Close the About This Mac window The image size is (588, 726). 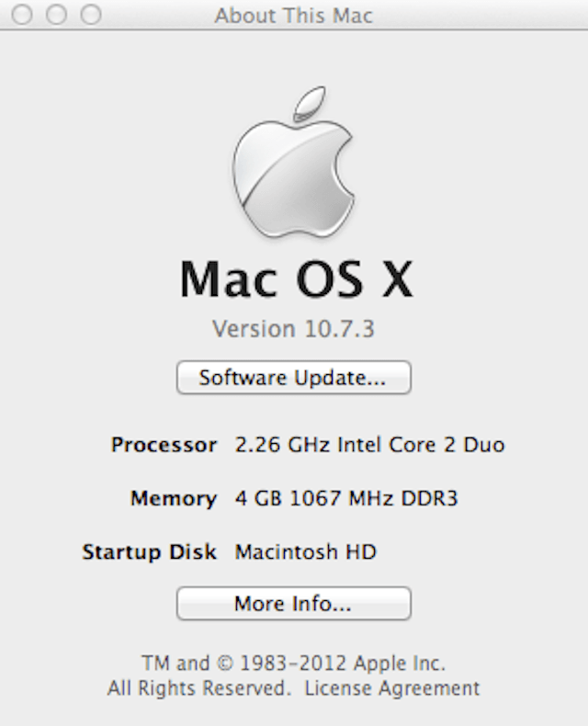point(22,15)
